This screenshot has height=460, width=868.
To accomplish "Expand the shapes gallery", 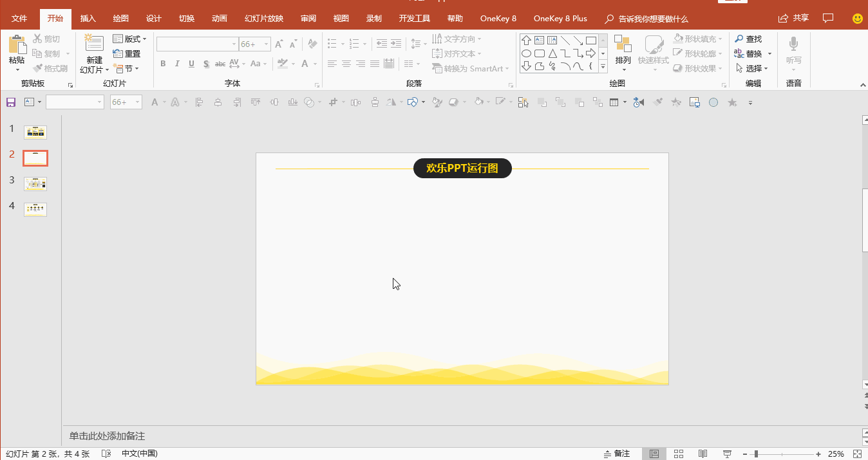I will [x=603, y=66].
